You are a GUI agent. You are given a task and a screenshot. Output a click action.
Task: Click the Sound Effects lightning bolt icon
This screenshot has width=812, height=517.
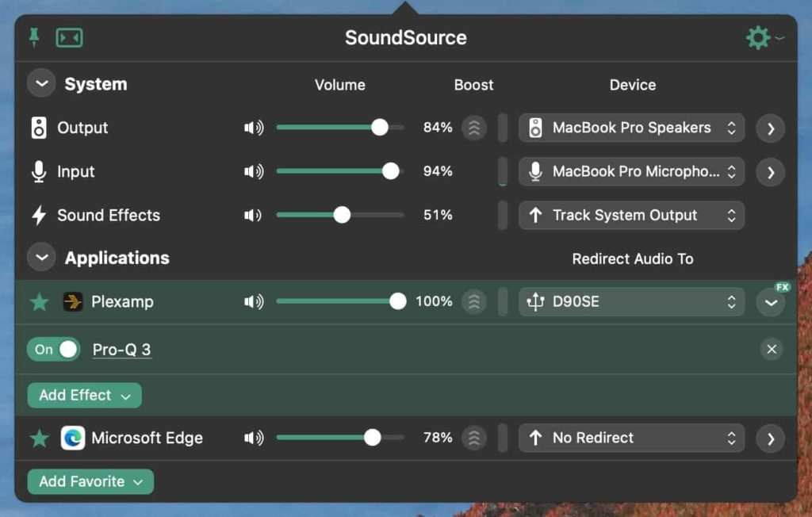(x=39, y=215)
